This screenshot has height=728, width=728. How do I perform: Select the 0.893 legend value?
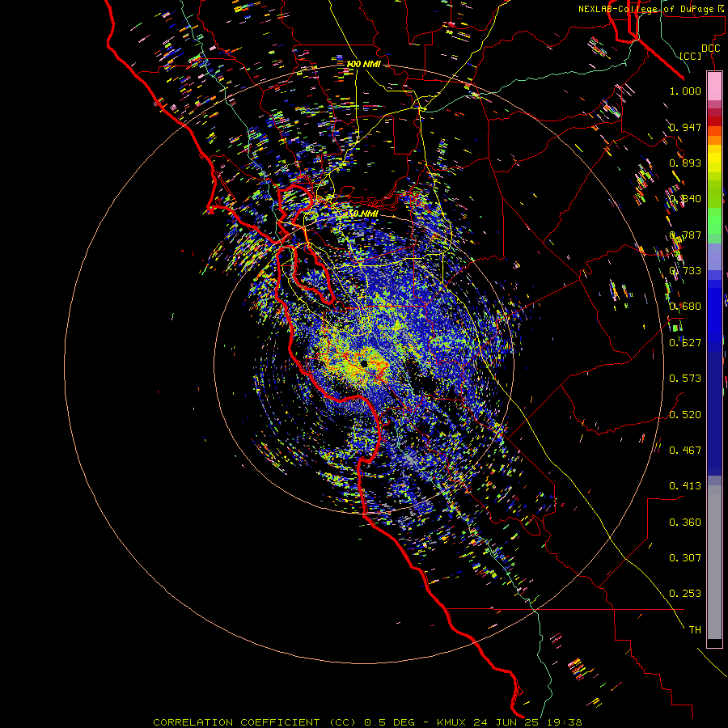(685, 163)
